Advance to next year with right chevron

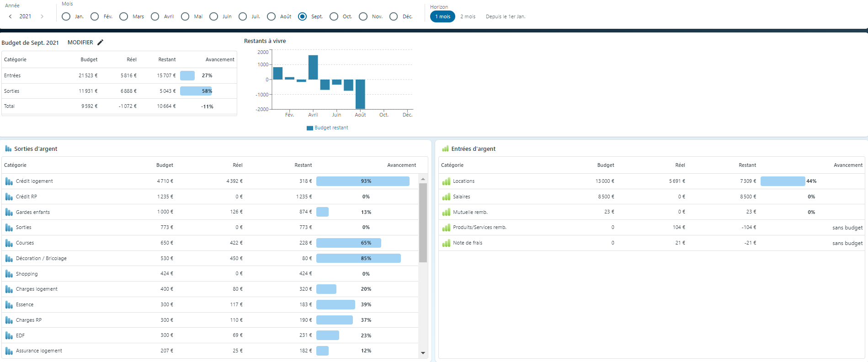coord(42,16)
